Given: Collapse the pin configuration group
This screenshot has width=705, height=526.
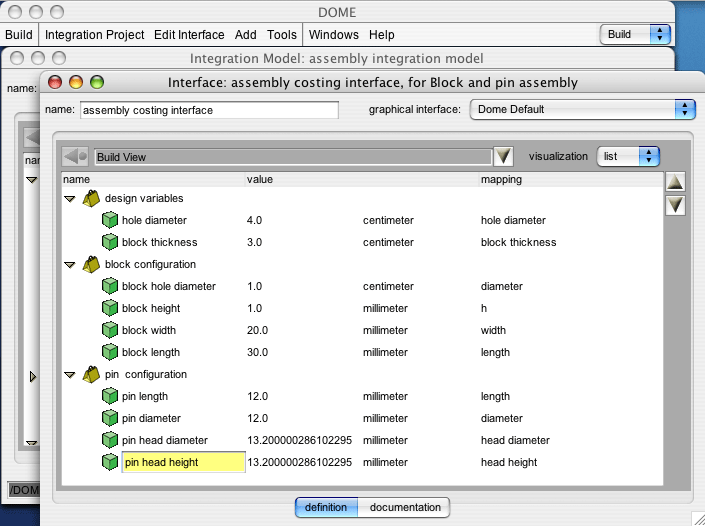Looking at the screenshot, I should [70, 375].
